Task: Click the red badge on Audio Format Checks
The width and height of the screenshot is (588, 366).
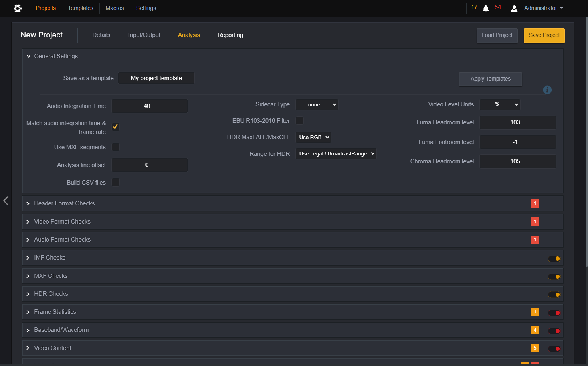Action: point(535,240)
